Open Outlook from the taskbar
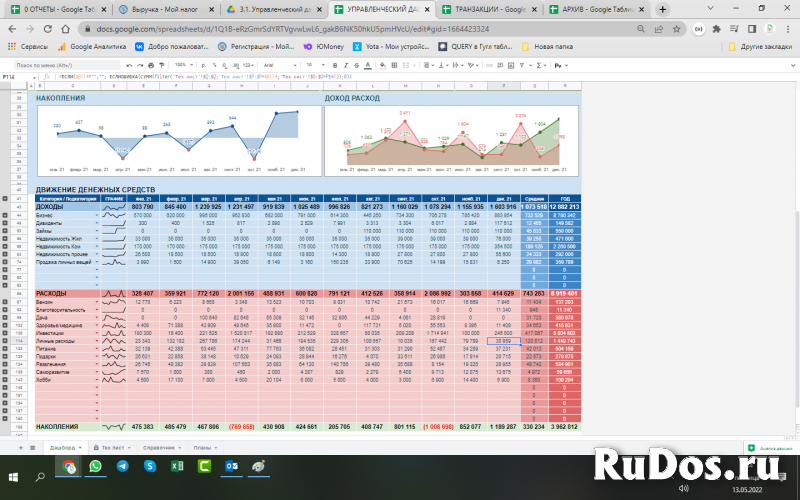The height and width of the screenshot is (500, 800). (x=230, y=466)
